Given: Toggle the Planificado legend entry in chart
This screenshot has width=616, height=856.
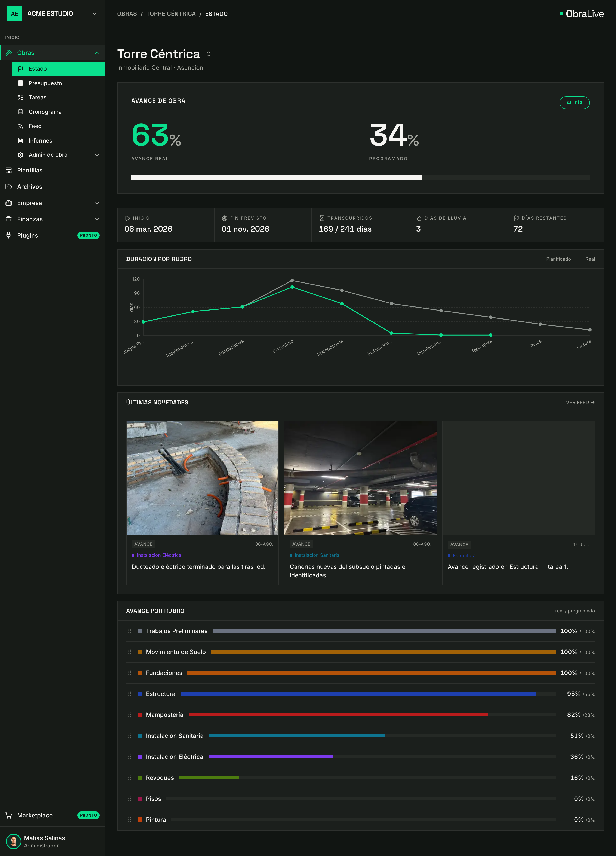Looking at the screenshot, I should pos(553,259).
